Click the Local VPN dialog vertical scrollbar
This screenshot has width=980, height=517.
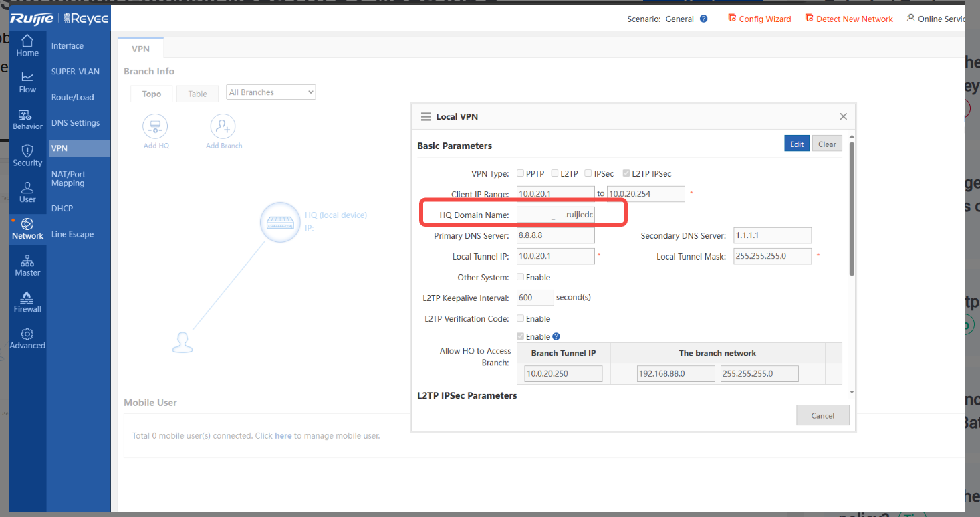[x=851, y=207]
